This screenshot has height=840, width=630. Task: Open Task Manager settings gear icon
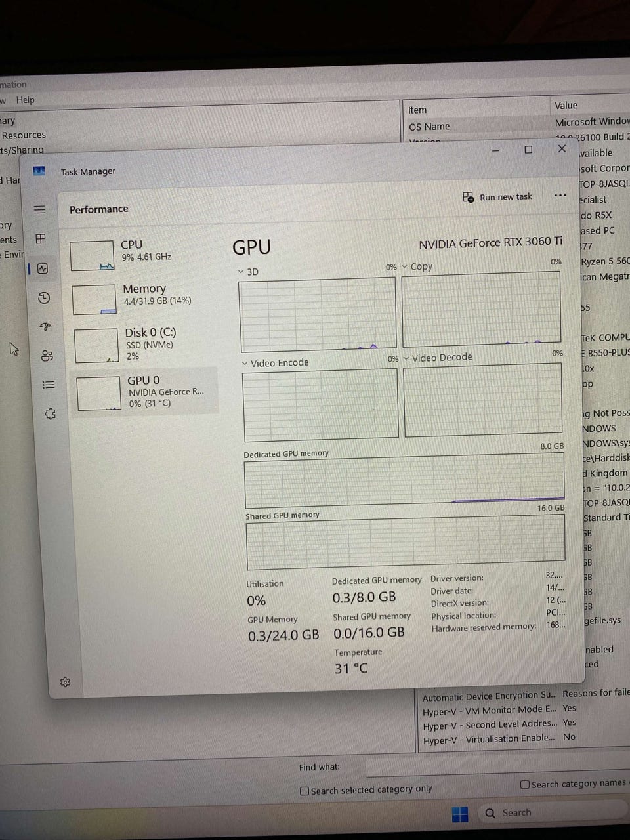pos(65,682)
